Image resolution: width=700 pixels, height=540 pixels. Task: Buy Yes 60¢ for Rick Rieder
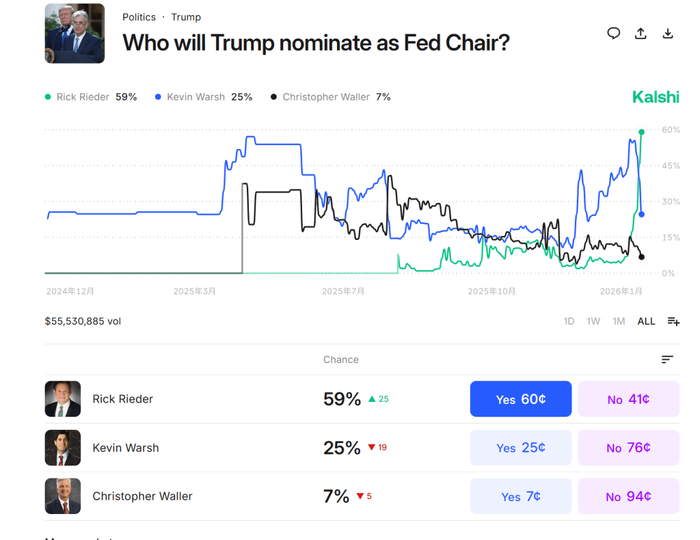(521, 399)
